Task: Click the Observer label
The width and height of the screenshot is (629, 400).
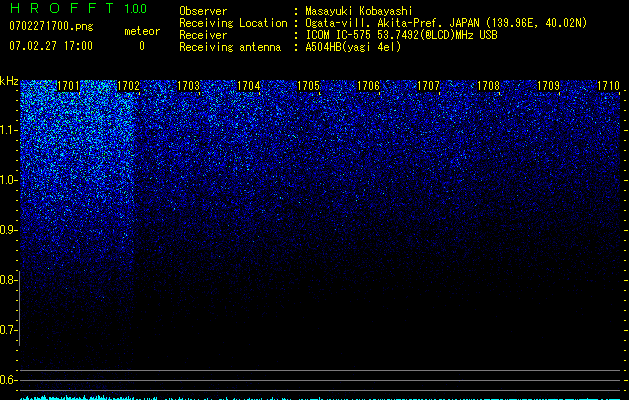Action: pos(203,11)
